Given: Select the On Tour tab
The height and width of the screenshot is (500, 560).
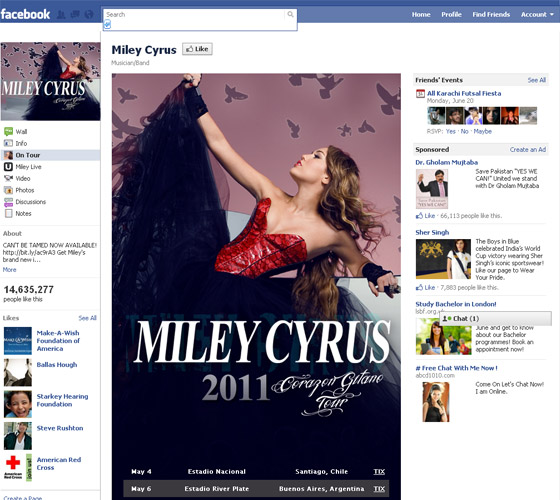Looking at the screenshot, I should (50, 155).
